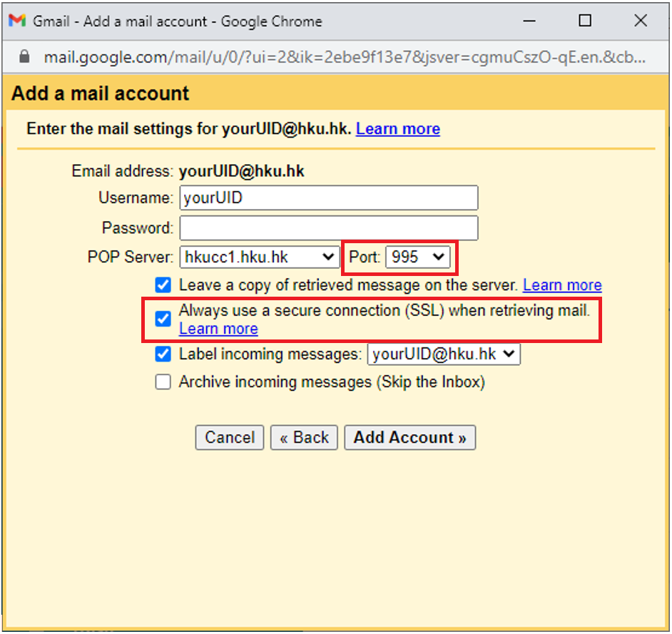This screenshot has width=672, height=634.
Task: Maximize the Chrome window
Action: coord(585,21)
